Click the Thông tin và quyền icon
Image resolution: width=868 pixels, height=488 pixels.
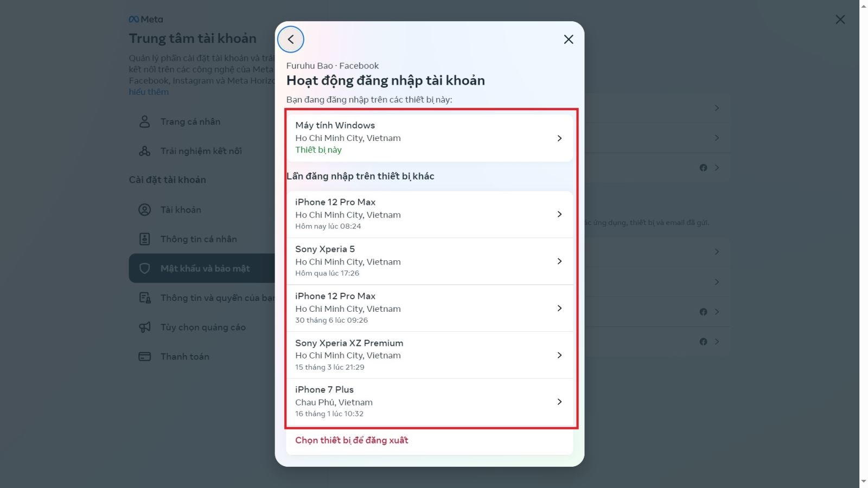144,298
